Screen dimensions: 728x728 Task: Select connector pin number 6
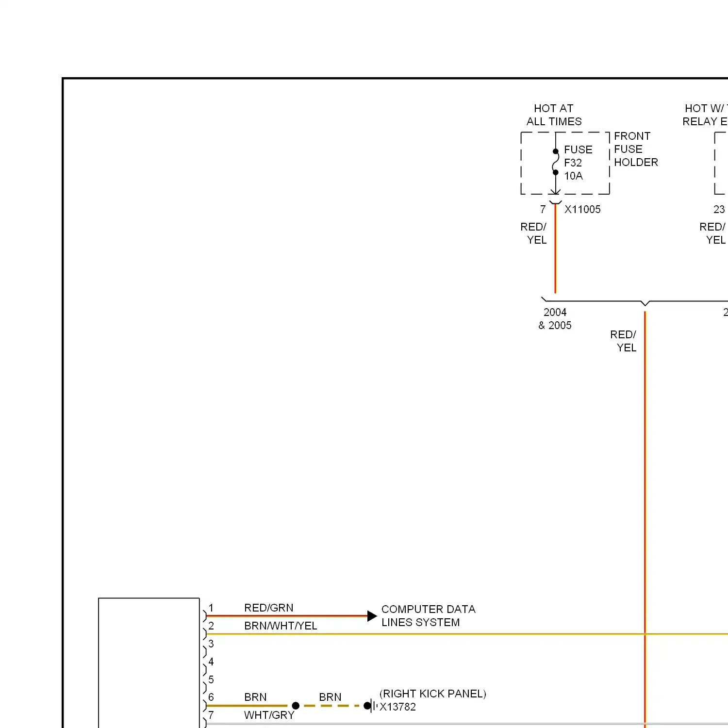[211, 697]
